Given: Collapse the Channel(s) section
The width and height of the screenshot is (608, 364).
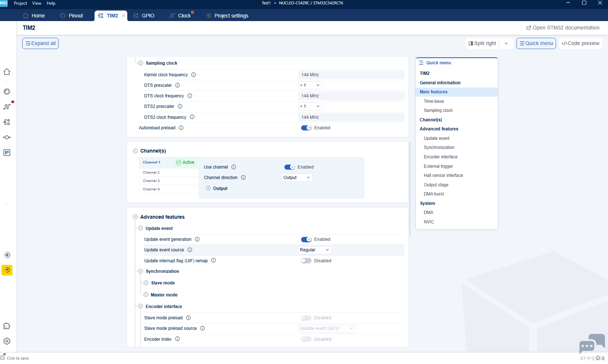Looking at the screenshot, I should tap(135, 151).
